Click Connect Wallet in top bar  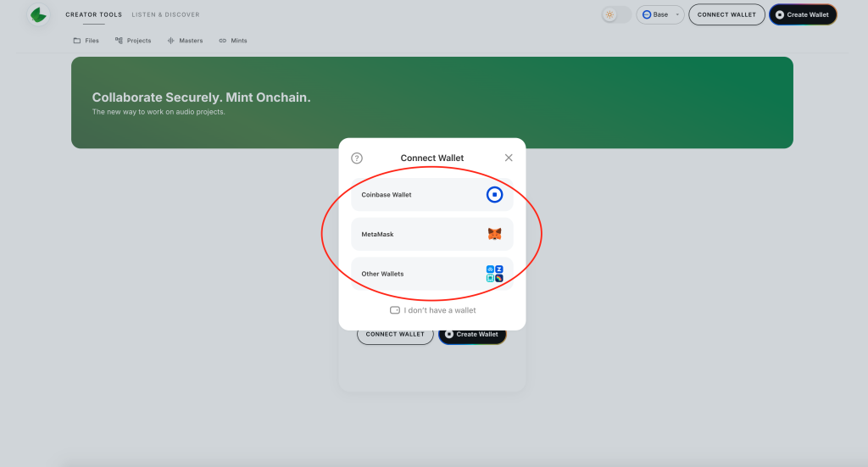pos(726,15)
